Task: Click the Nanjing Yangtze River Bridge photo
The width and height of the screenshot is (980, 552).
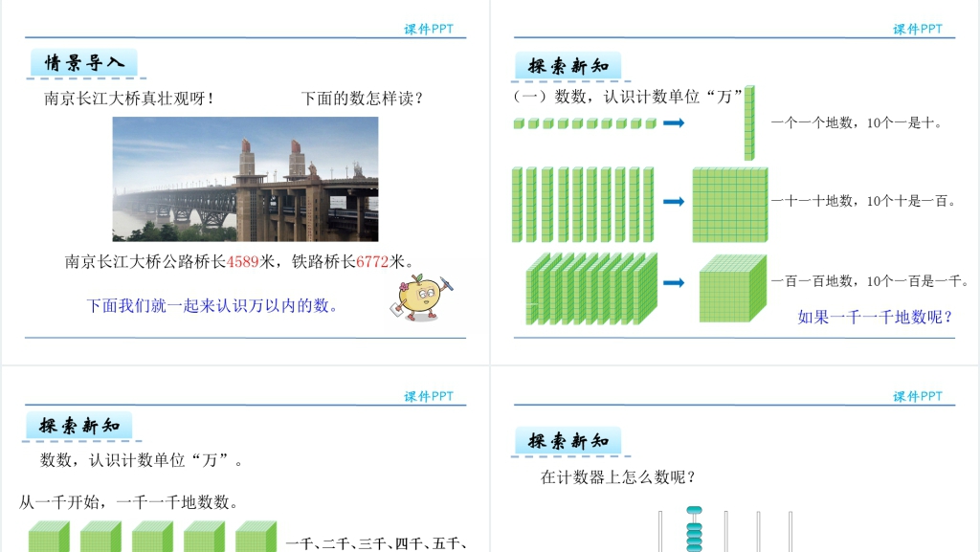Action: [245, 179]
